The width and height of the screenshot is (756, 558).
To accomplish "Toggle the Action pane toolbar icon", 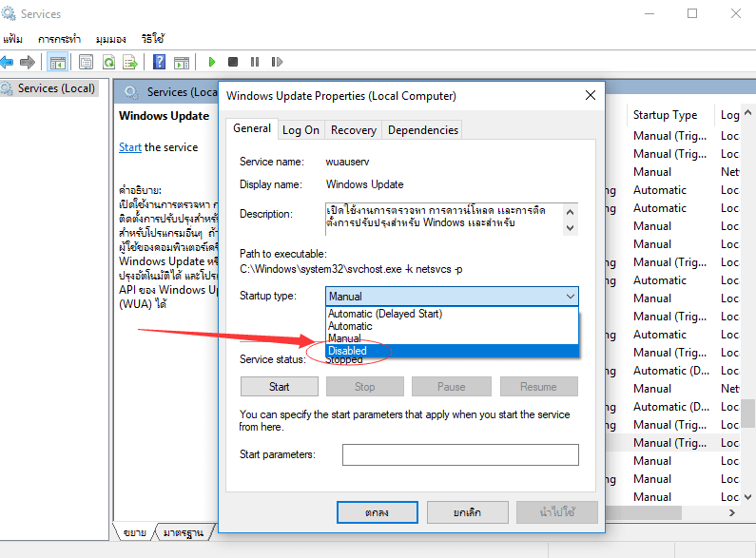I will [x=182, y=62].
